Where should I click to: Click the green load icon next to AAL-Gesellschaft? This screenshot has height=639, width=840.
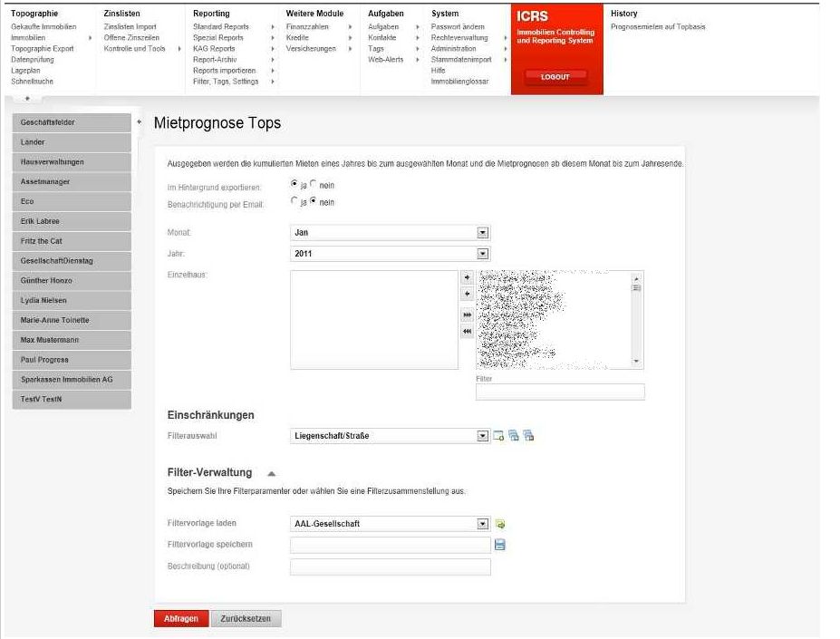coord(500,524)
